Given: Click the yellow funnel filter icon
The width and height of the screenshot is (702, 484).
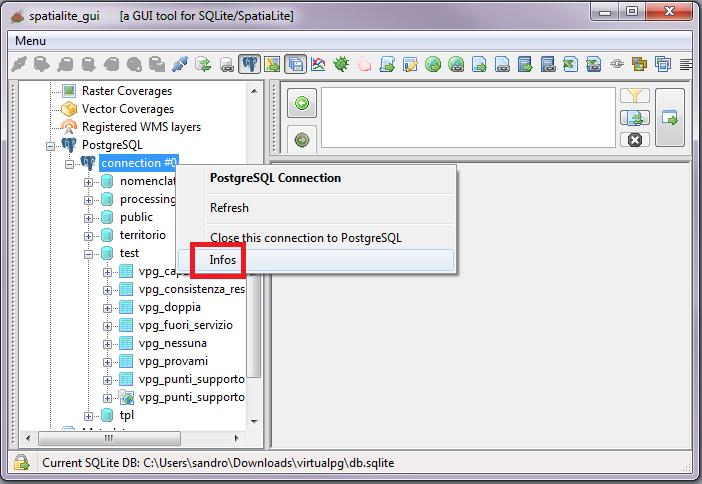Looking at the screenshot, I should 635,95.
